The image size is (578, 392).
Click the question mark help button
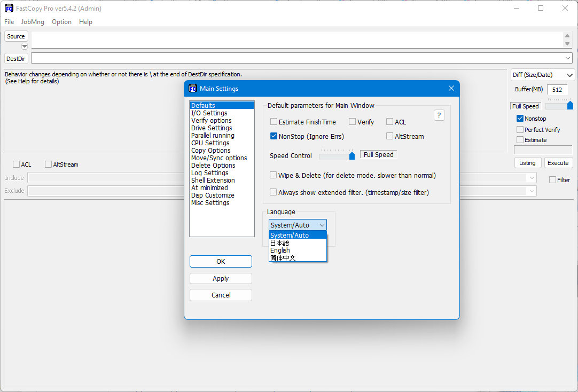click(439, 115)
